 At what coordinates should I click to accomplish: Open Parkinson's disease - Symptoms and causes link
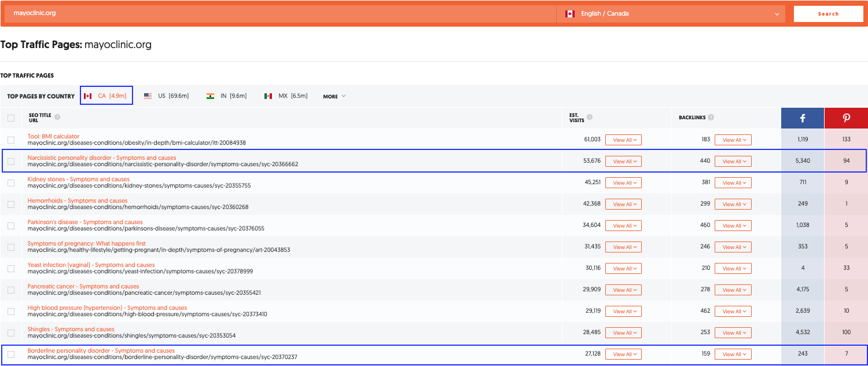click(x=85, y=222)
